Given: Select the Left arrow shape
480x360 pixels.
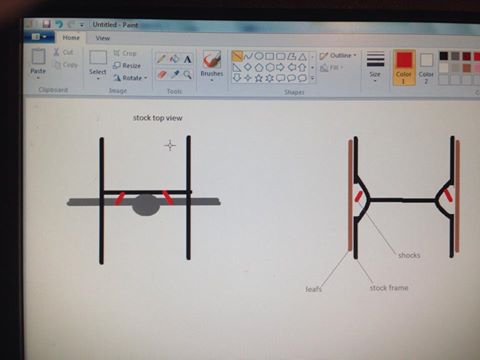Looking at the screenshot, I should [292, 68].
